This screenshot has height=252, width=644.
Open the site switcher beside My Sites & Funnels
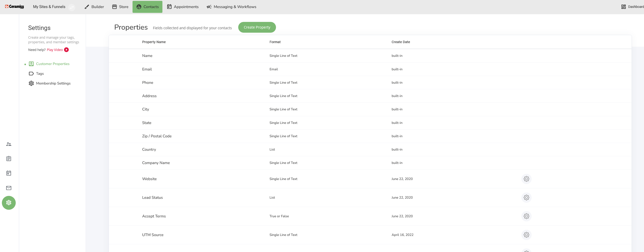click(x=72, y=7)
